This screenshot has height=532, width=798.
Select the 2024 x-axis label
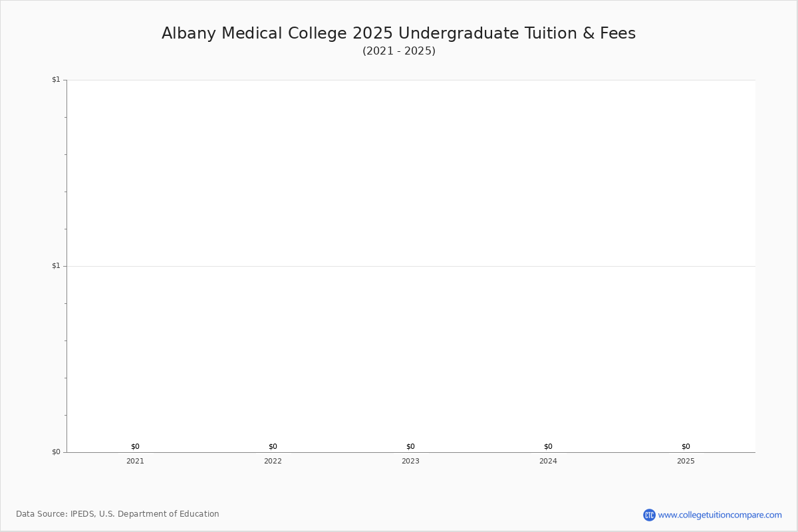[548, 461]
